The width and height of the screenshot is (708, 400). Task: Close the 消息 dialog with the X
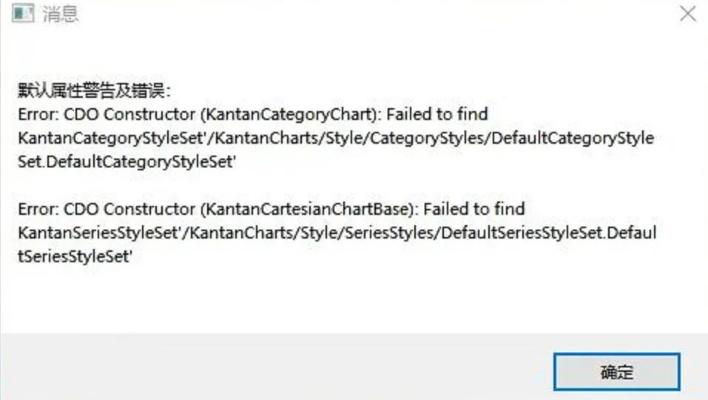click(687, 14)
